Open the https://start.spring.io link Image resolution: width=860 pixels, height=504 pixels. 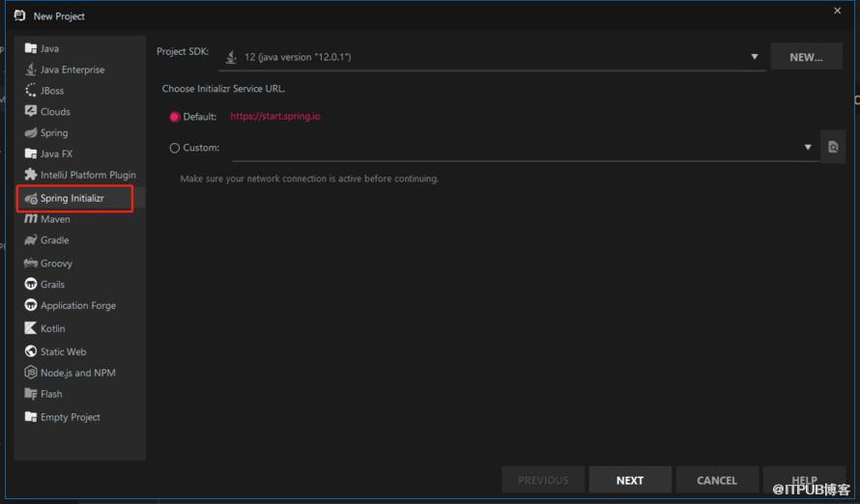tap(274, 116)
